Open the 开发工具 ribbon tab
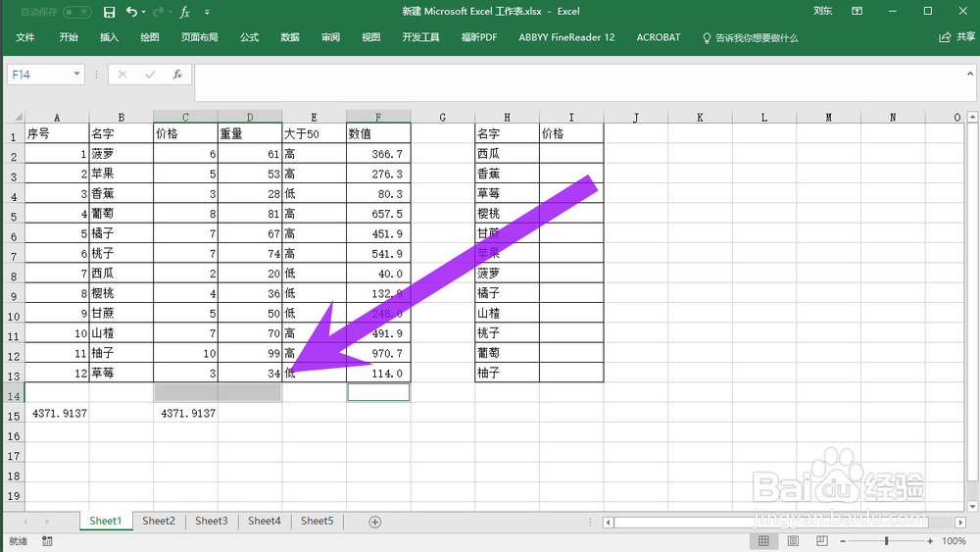This screenshot has height=552, width=980. [x=420, y=37]
